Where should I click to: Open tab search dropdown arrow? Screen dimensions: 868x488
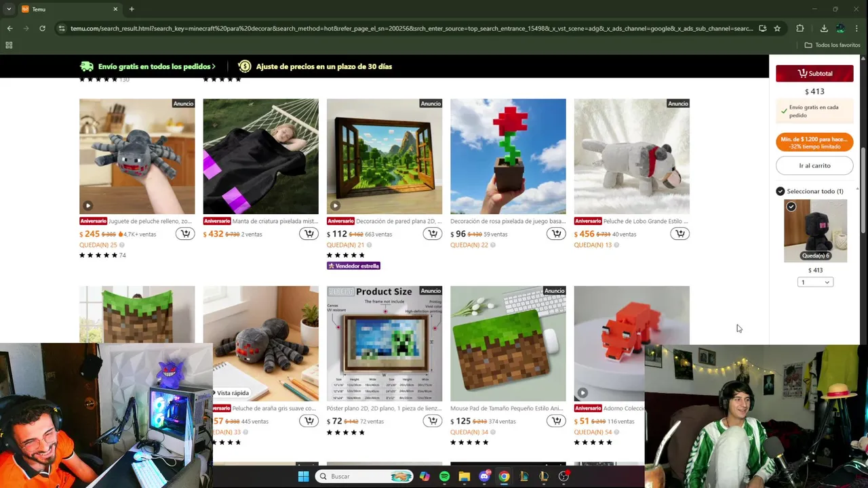9,9
